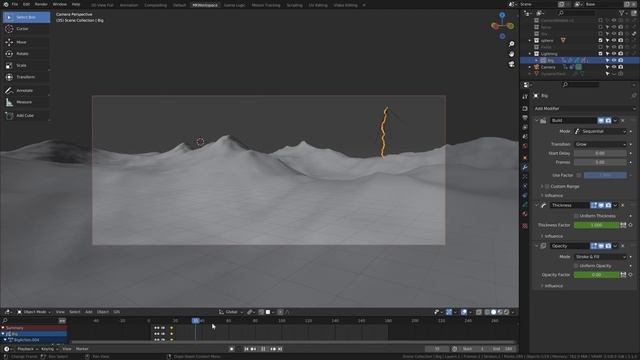Viewport: 640px width, 360px height.
Task: Select the Annotate tool
Action: [27, 90]
